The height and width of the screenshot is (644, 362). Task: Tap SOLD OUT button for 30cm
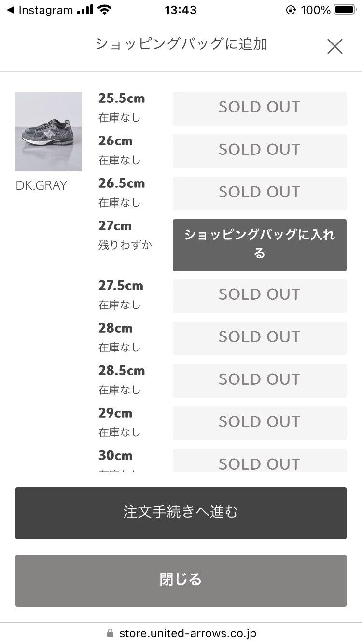click(259, 462)
